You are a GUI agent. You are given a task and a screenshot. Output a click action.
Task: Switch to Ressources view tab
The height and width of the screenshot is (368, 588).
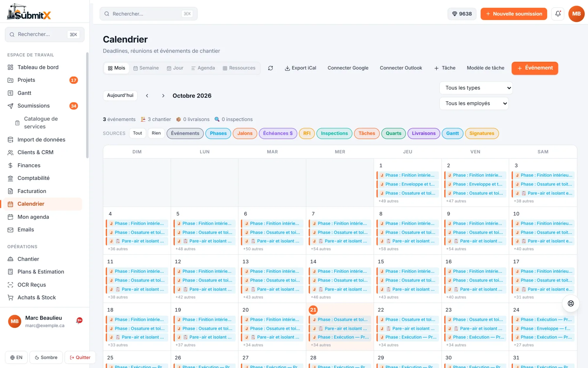pos(239,68)
